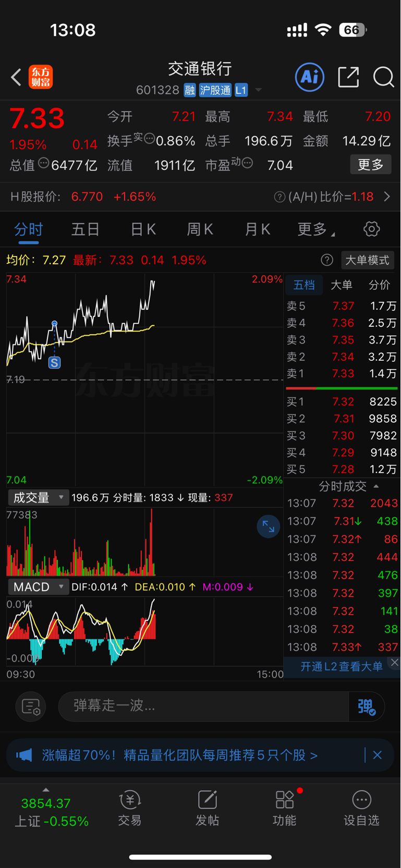Tap 13:07 trade row with 2043
401x868 pixels.
[x=342, y=503]
